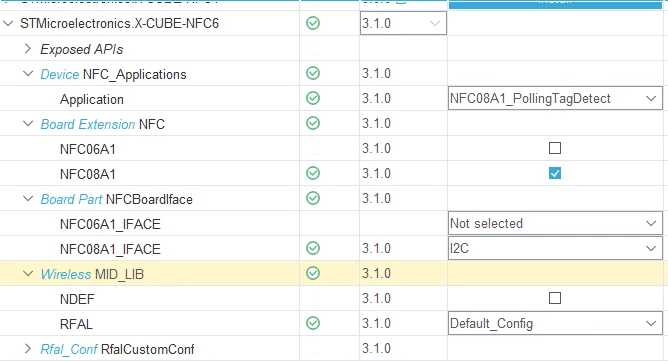Uncheck the NFC08A1 board extension checkbox
Viewport: 668px width, 361px height.
pos(555,173)
